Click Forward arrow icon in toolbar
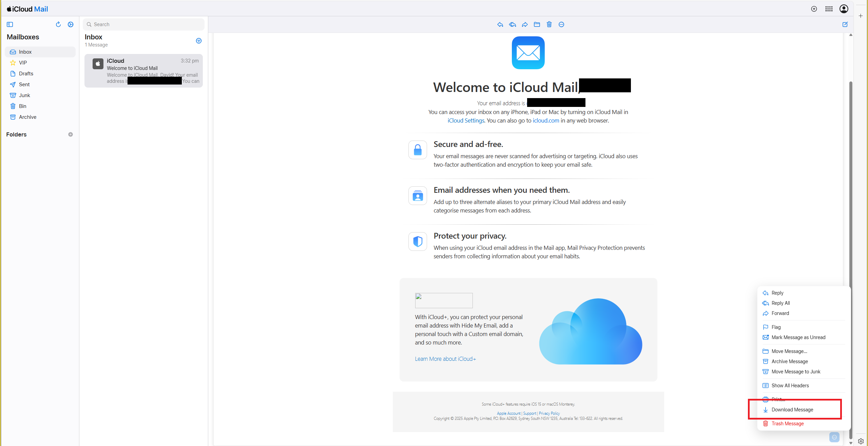 click(x=525, y=24)
